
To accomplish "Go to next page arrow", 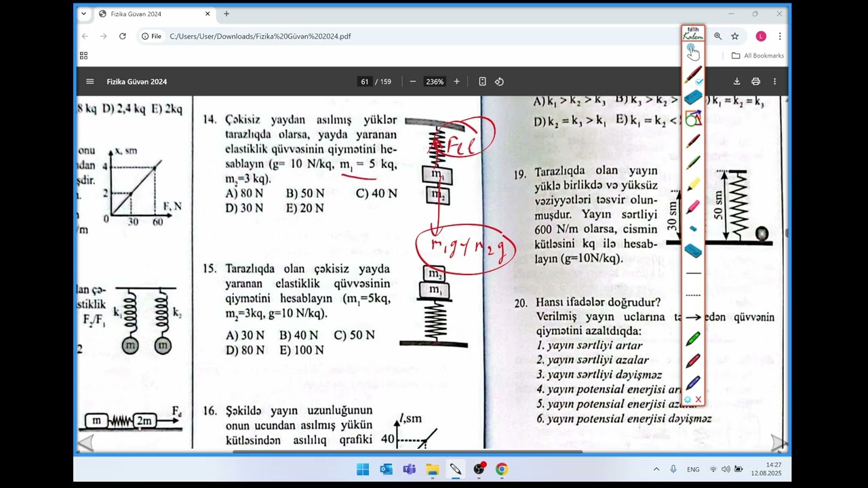I will tap(779, 444).
